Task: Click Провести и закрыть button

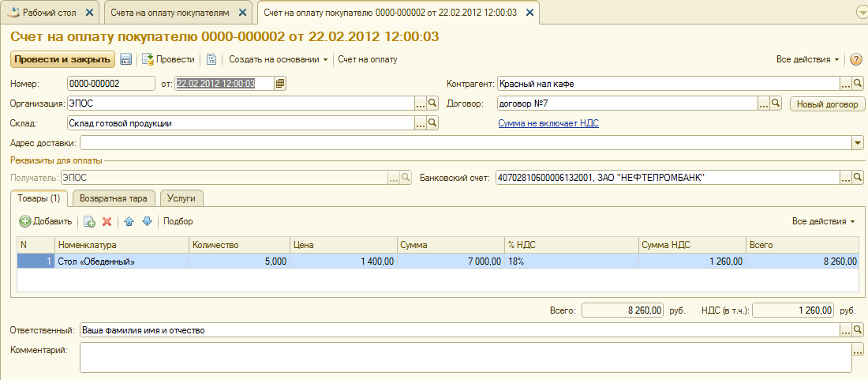Action: tap(62, 59)
